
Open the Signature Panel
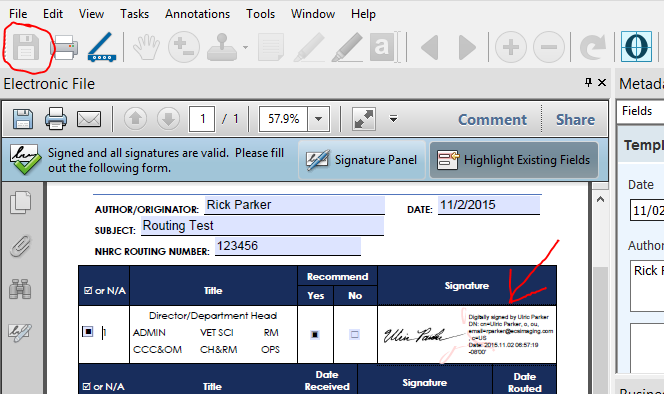coord(362,160)
